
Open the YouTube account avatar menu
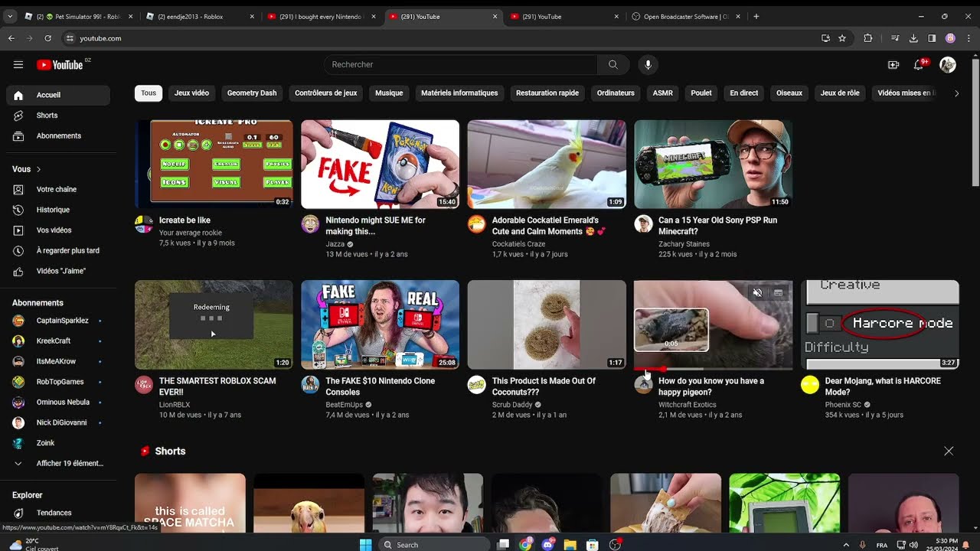click(948, 65)
